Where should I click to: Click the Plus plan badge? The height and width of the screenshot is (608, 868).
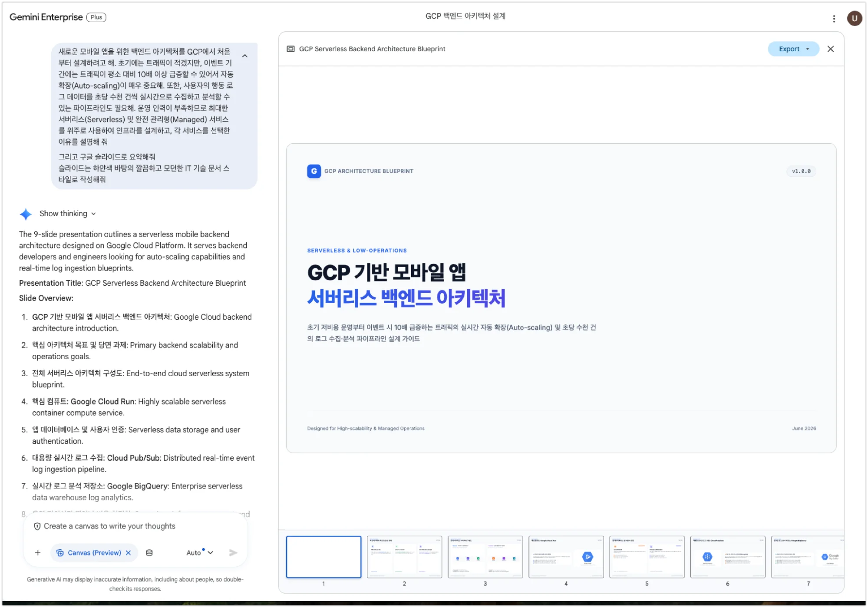[96, 17]
